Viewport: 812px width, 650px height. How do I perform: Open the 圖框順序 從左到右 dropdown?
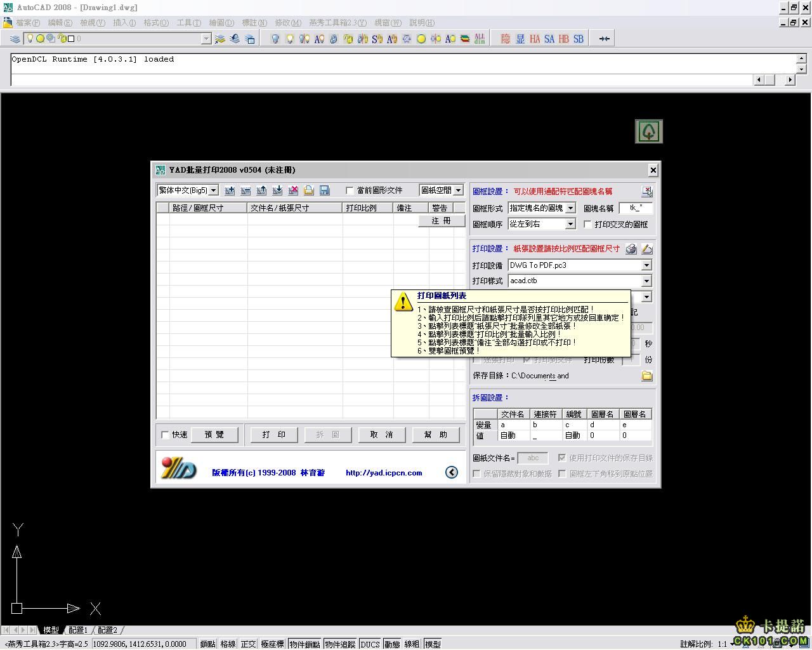[x=570, y=224]
